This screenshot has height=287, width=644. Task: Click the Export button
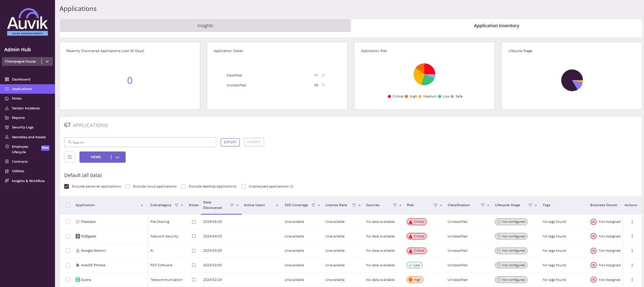click(x=230, y=142)
